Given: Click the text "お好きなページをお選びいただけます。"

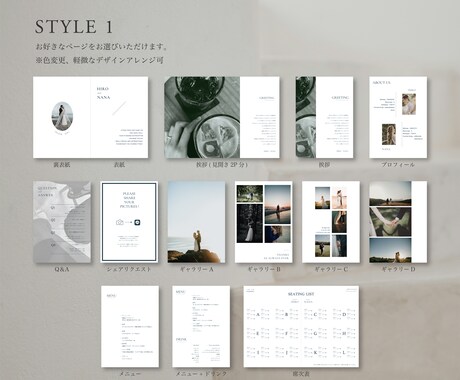Looking at the screenshot, I should [x=101, y=46].
